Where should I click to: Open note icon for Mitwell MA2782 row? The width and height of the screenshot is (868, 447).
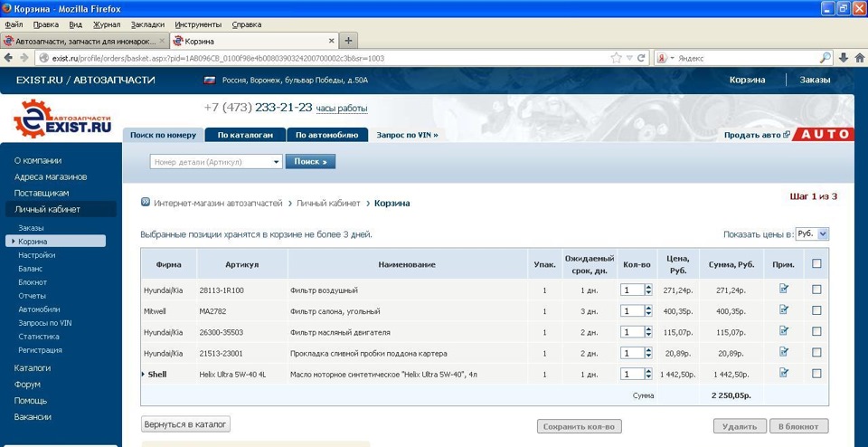coord(783,309)
